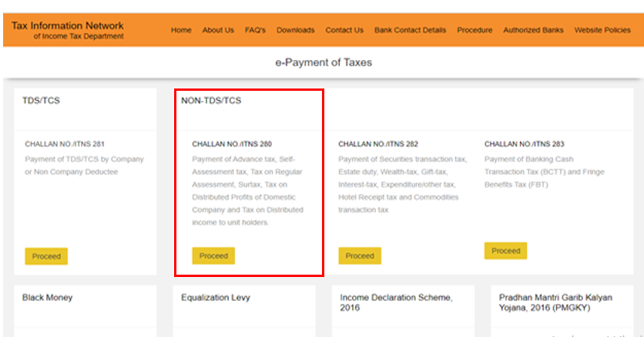Navigate to Authorized Banks
The width and height of the screenshot is (644, 337).
533,31
